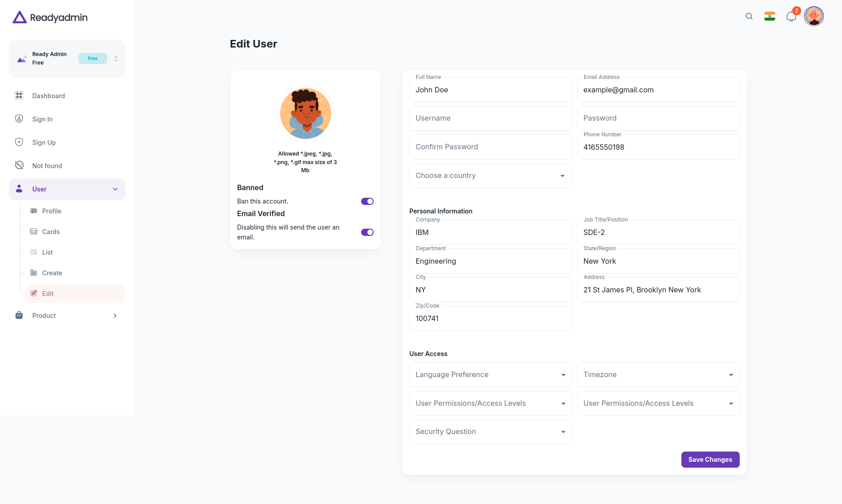Image resolution: width=842 pixels, height=504 pixels.
Task: Select the Create submenu item
Action: pos(52,273)
